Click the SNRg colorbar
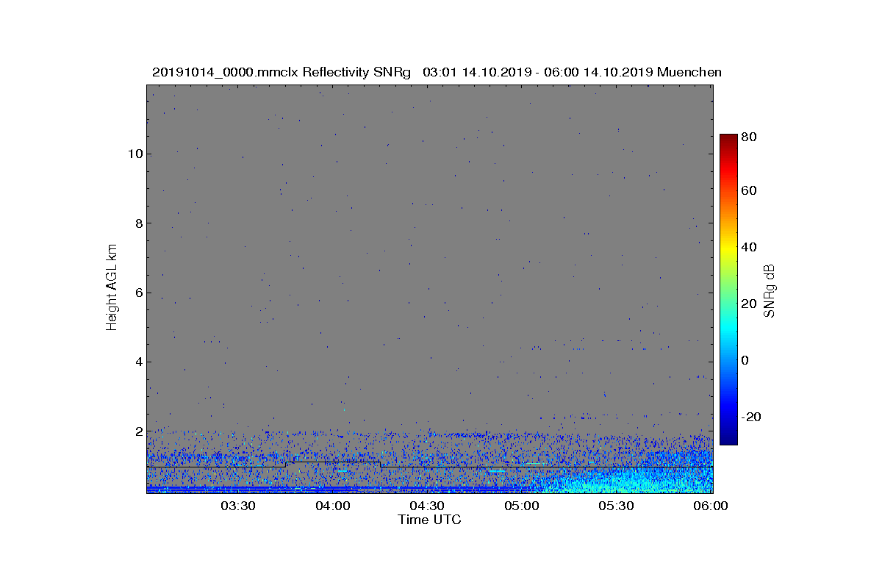This screenshot has width=882, height=588. 728,290
